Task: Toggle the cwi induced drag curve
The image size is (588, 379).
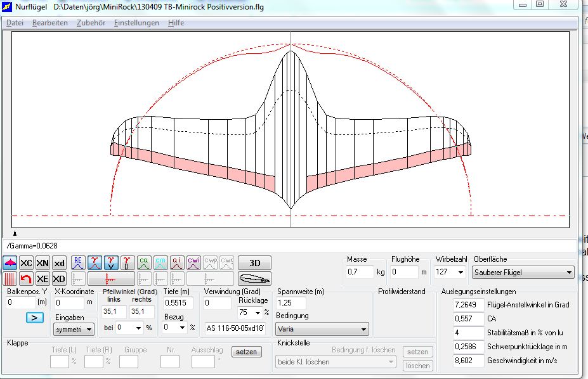Action: click(193, 263)
